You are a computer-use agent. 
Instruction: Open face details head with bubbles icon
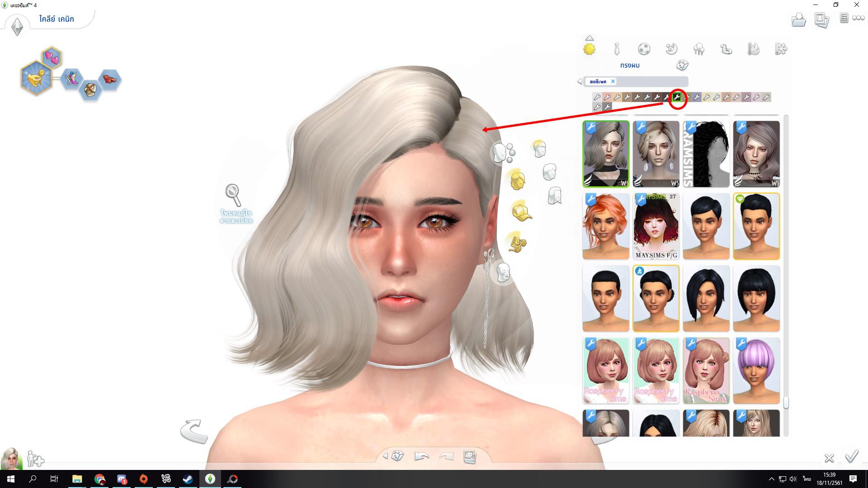pyautogui.click(x=503, y=153)
